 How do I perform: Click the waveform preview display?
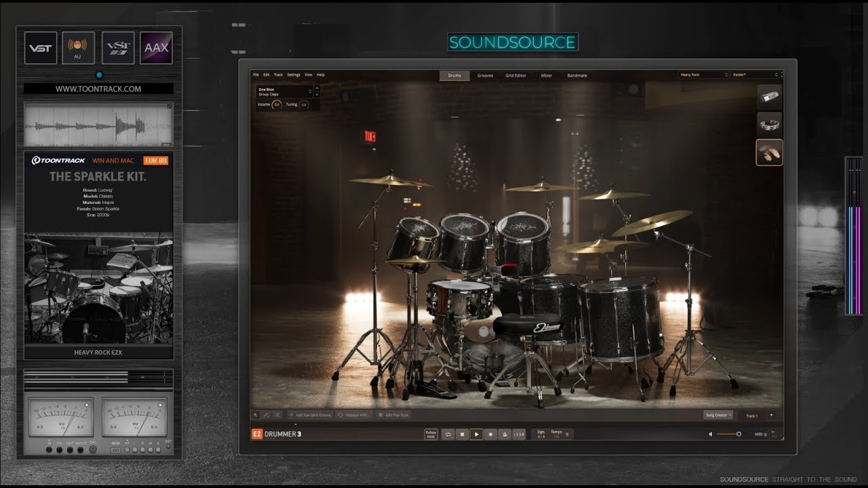98,125
